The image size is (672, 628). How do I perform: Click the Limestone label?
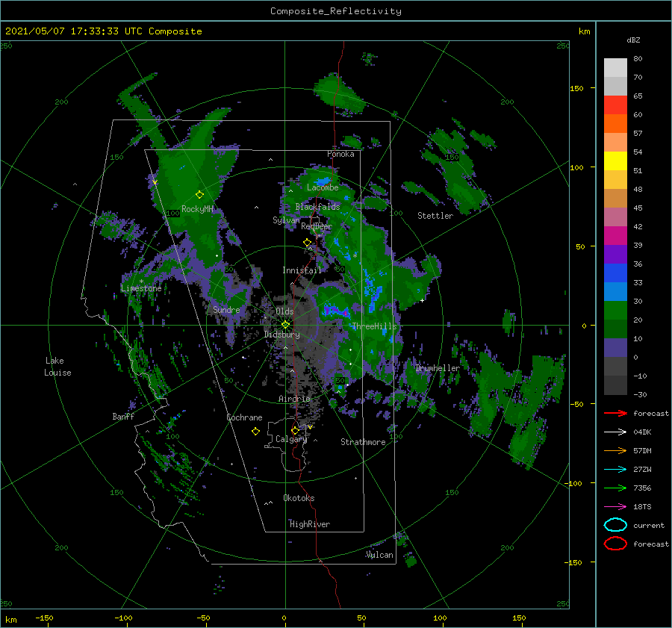pyautogui.click(x=141, y=288)
